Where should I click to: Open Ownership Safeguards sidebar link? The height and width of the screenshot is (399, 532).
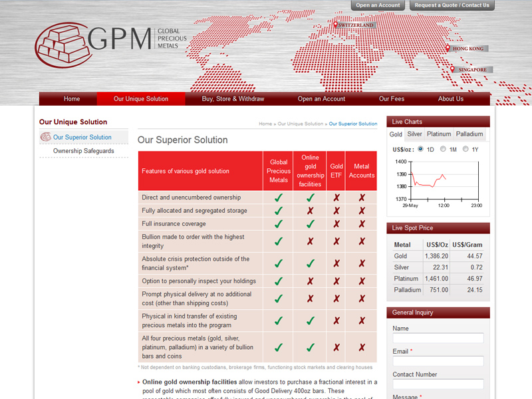(x=84, y=151)
